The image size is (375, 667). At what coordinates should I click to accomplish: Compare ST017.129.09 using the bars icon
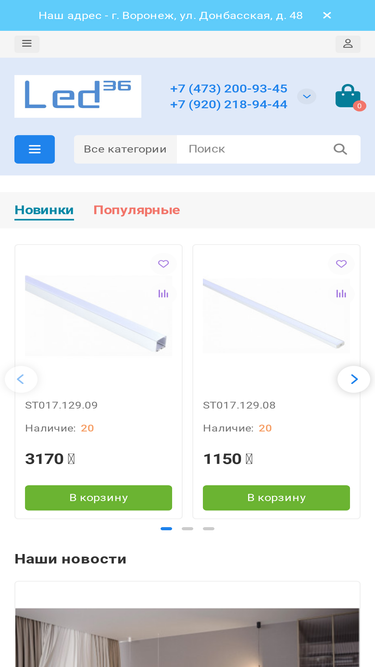(163, 294)
